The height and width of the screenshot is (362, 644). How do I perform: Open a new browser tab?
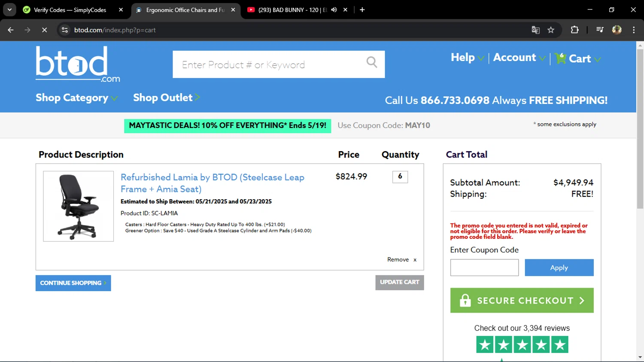362,10
